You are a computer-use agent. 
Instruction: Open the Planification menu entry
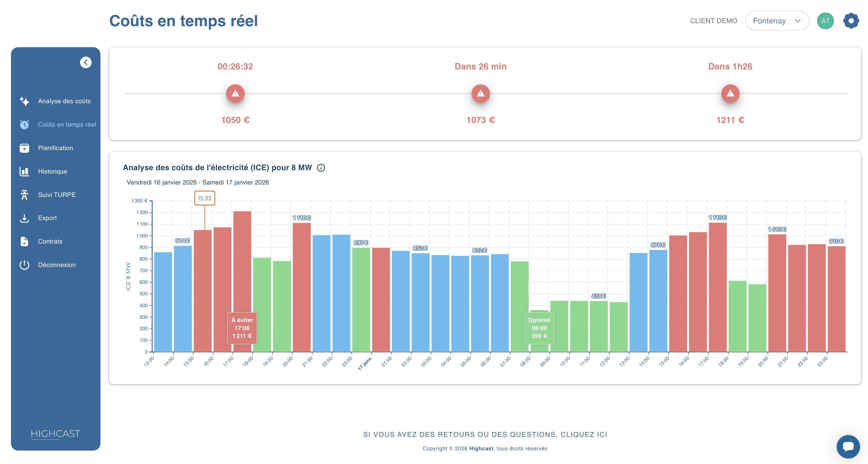pyautogui.click(x=55, y=148)
